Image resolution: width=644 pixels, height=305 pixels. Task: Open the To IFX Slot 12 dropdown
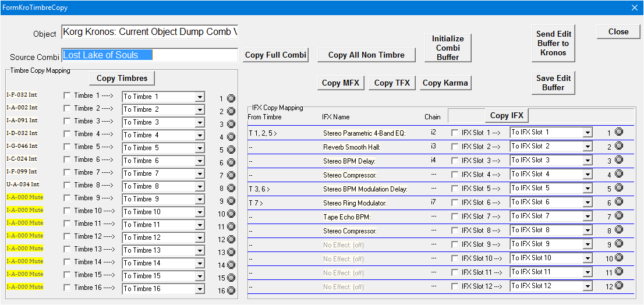click(588, 286)
